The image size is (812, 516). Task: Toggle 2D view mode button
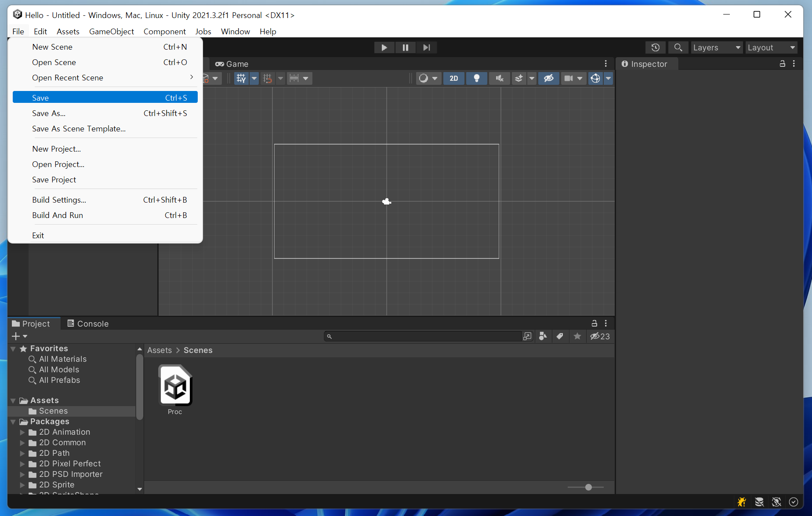[x=454, y=78]
